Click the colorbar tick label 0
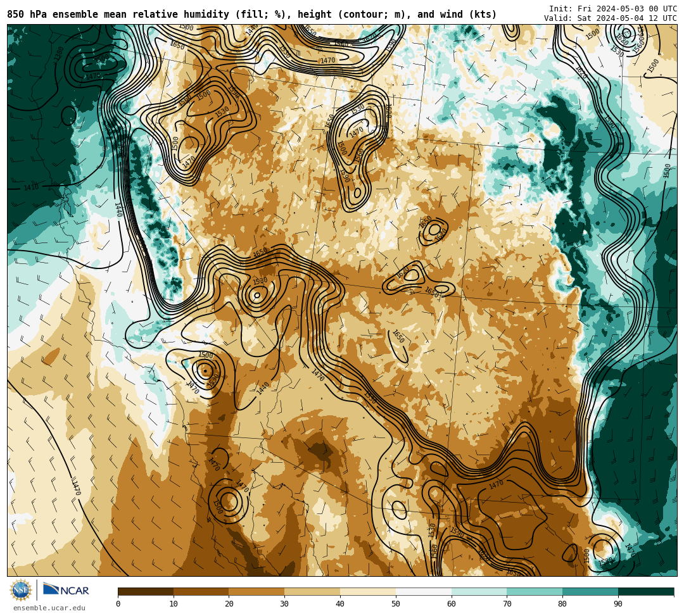The image size is (684, 616). pyautogui.click(x=118, y=604)
